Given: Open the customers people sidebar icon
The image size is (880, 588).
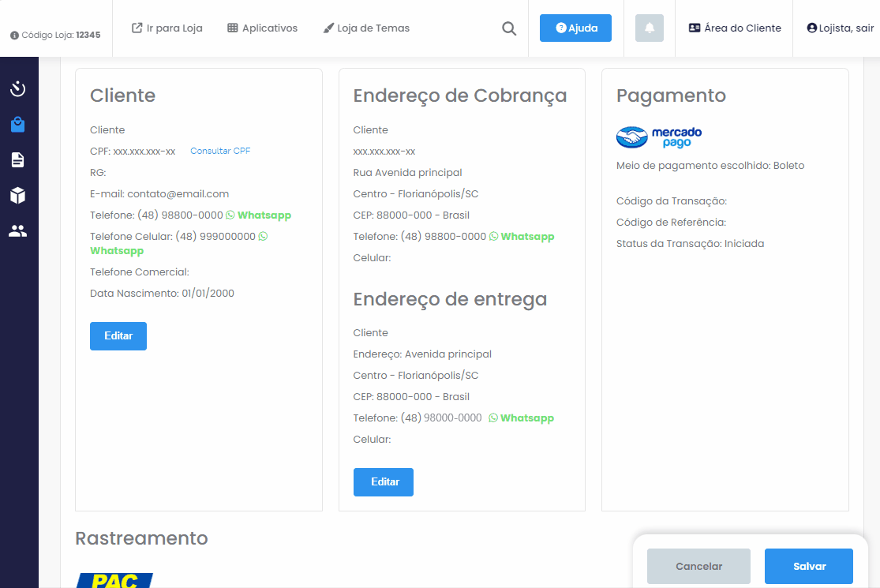Looking at the screenshot, I should coord(18,230).
